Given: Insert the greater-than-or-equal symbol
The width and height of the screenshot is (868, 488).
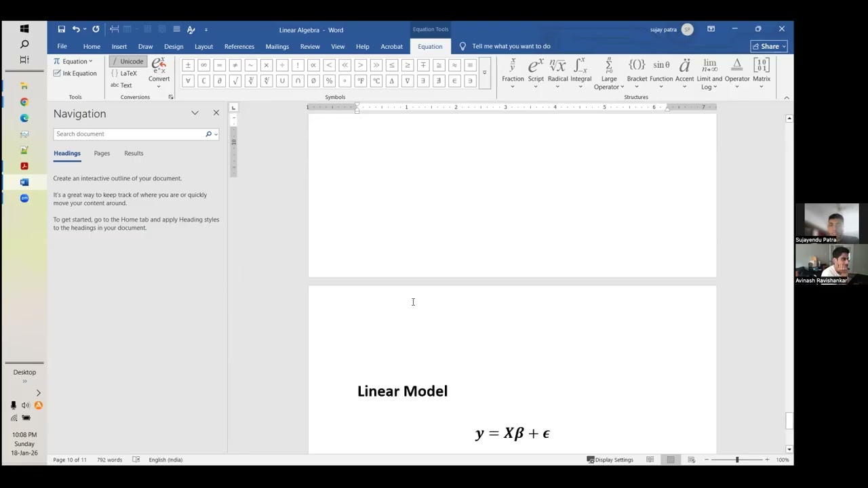Looking at the screenshot, I should 407,65.
